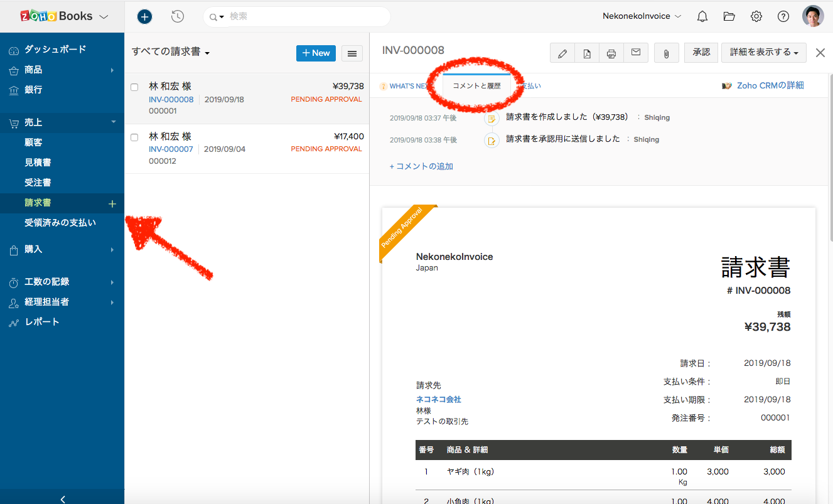
Task: Click the + New invoice button
Action: tap(316, 53)
